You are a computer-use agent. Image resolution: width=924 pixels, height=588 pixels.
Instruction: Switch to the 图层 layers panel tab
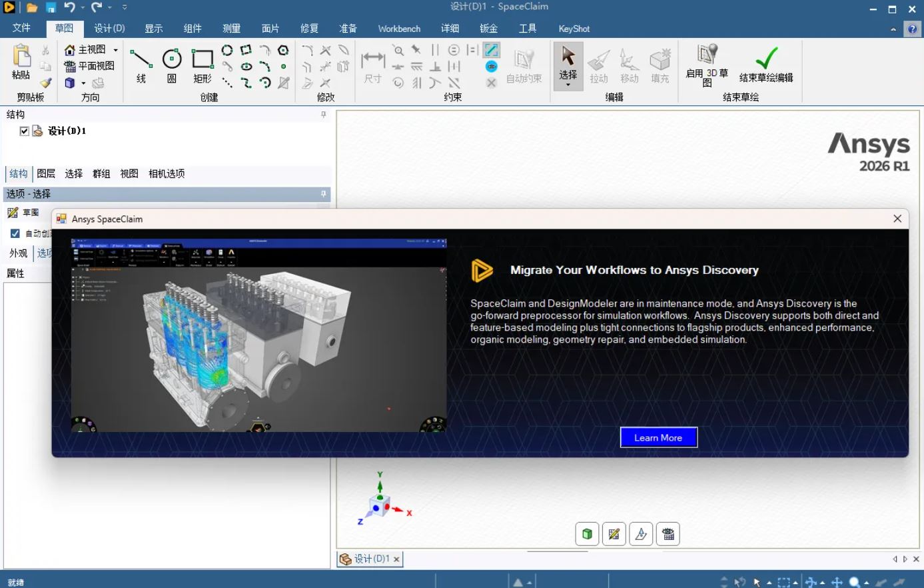coord(46,173)
